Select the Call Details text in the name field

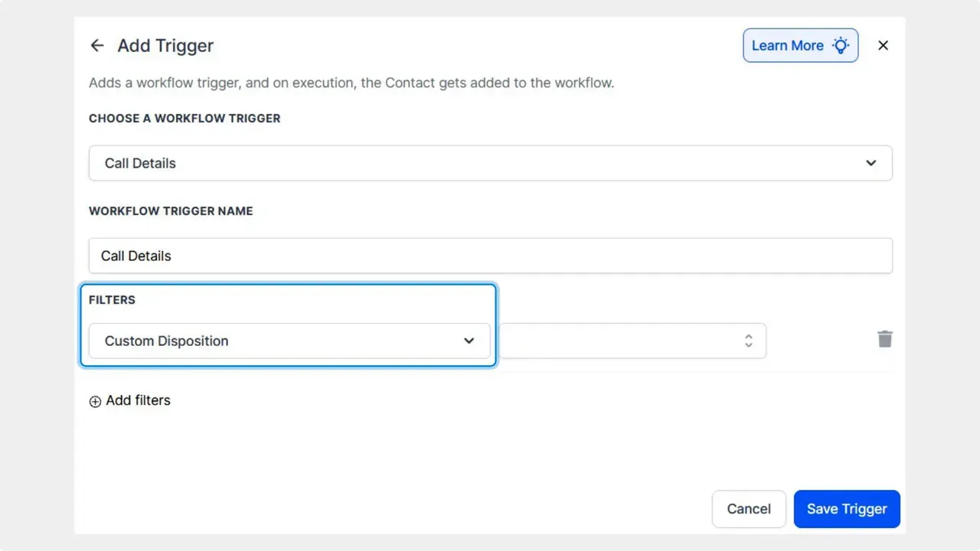tap(136, 256)
